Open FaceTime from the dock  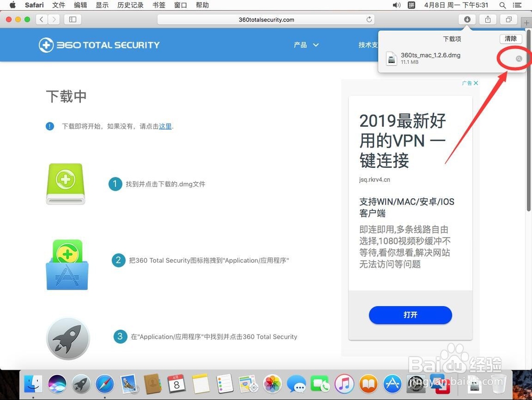[x=320, y=383]
